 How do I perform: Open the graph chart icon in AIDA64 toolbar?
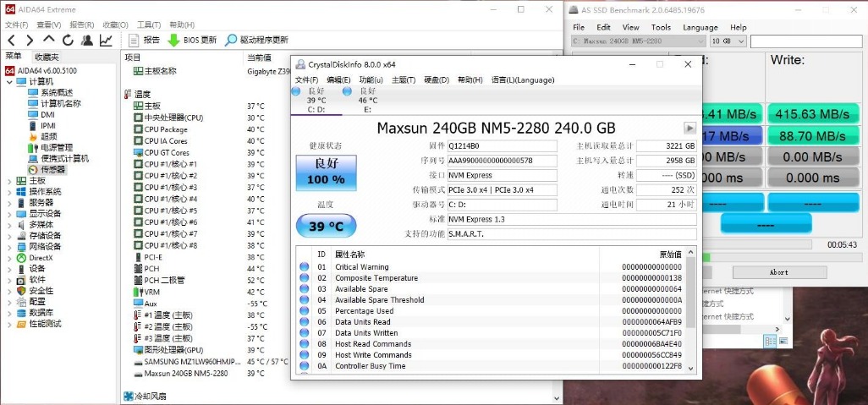pyautogui.click(x=106, y=40)
